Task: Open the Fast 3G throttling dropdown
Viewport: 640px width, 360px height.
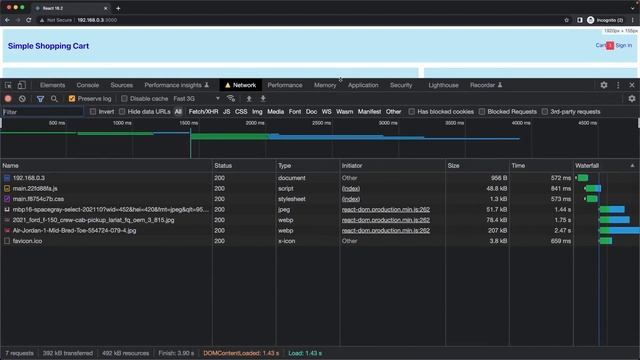Action: click(x=197, y=99)
